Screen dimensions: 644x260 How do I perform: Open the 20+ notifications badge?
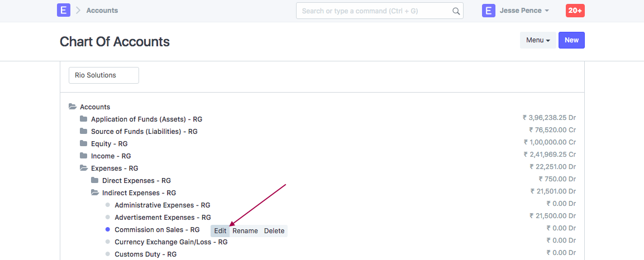point(575,11)
